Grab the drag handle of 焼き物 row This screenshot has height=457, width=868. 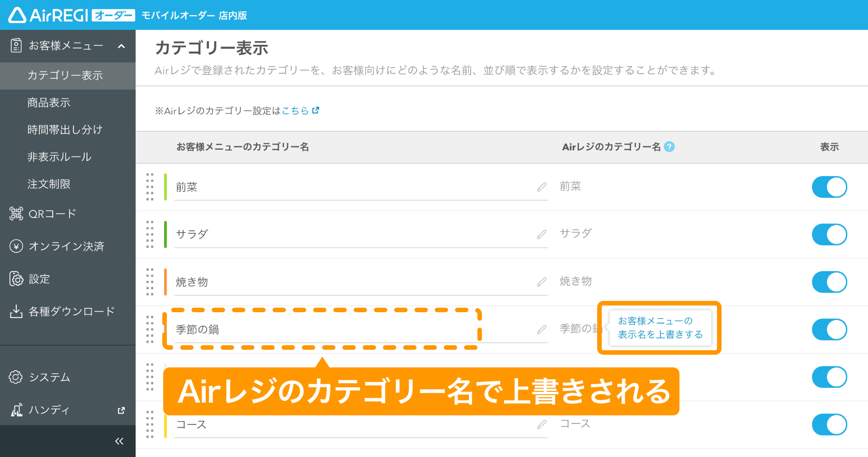pyautogui.click(x=150, y=282)
